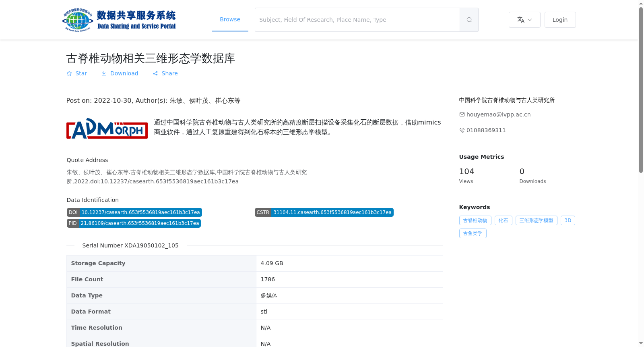Select the 化石 keyword tag
Screen dimensions: 644x347
(x=503, y=220)
